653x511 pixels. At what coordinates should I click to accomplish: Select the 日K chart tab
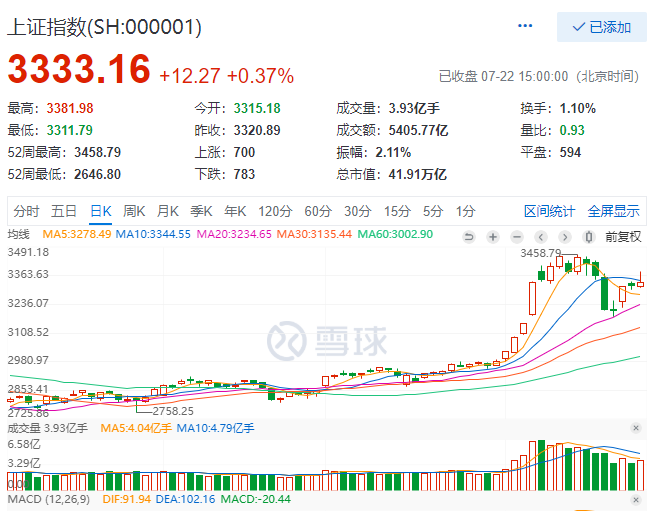point(101,211)
